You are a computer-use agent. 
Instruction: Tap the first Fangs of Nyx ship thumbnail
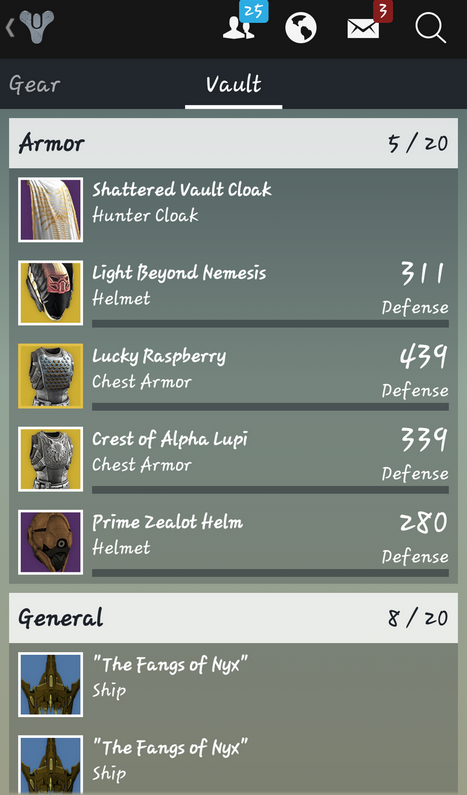pyautogui.click(x=51, y=684)
